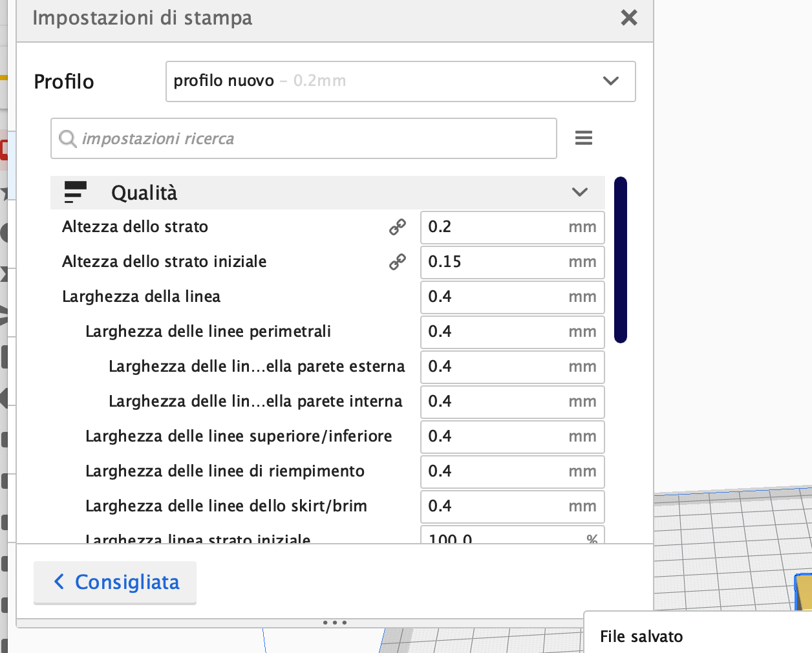
Task: Click the impostazioni ricerca search field
Action: coord(304,138)
